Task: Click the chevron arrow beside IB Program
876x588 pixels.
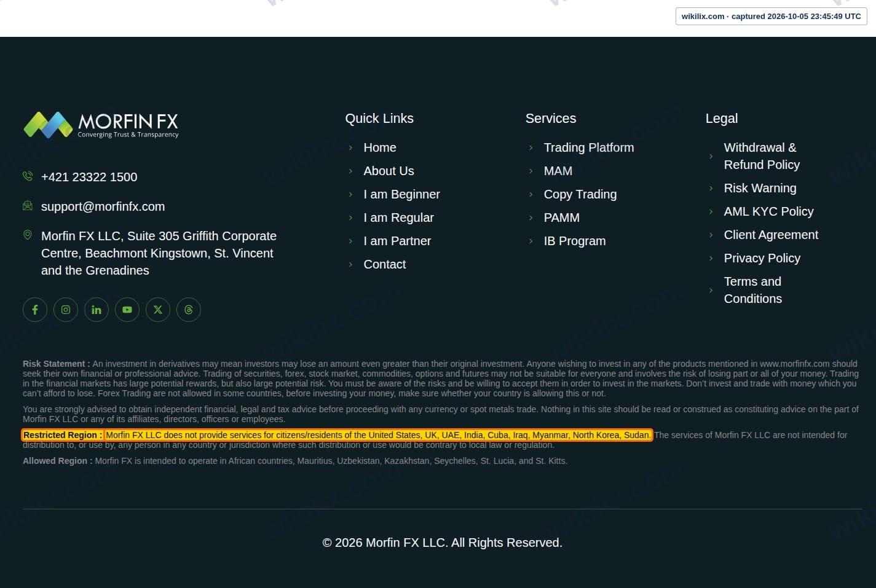Action: pyautogui.click(x=531, y=241)
